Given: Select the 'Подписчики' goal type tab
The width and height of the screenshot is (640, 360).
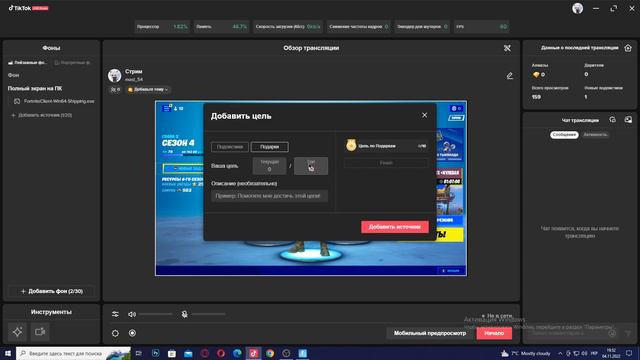Looking at the screenshot, I should [x=230, y=147].
